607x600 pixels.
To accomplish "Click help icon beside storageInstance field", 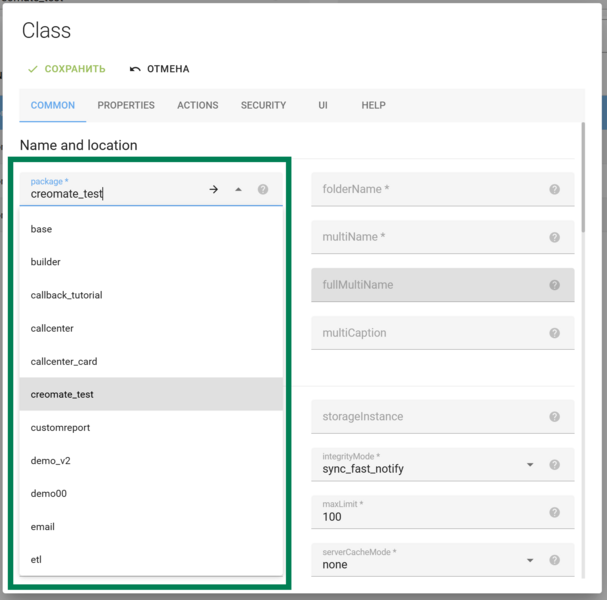I will click(554, 417).
